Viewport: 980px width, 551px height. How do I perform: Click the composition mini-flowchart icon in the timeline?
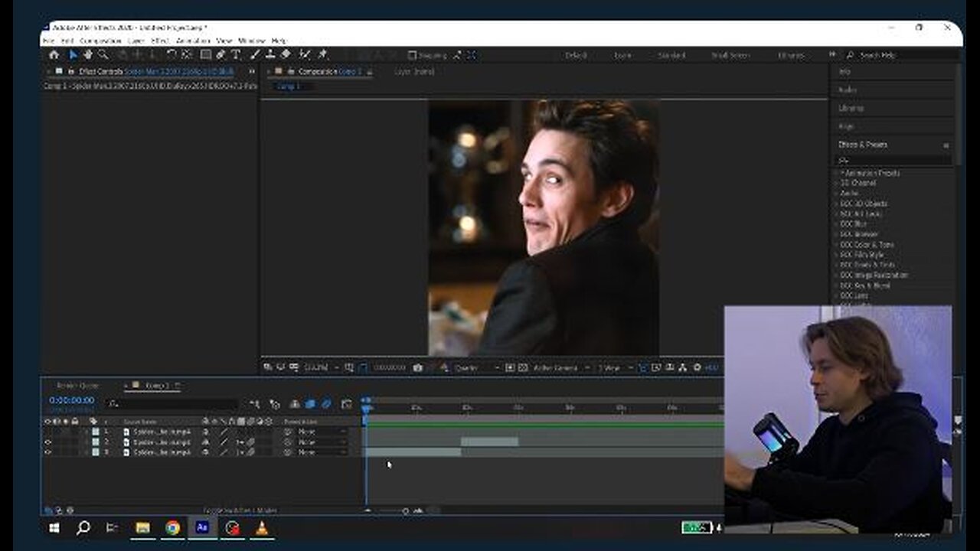(255, 404)
